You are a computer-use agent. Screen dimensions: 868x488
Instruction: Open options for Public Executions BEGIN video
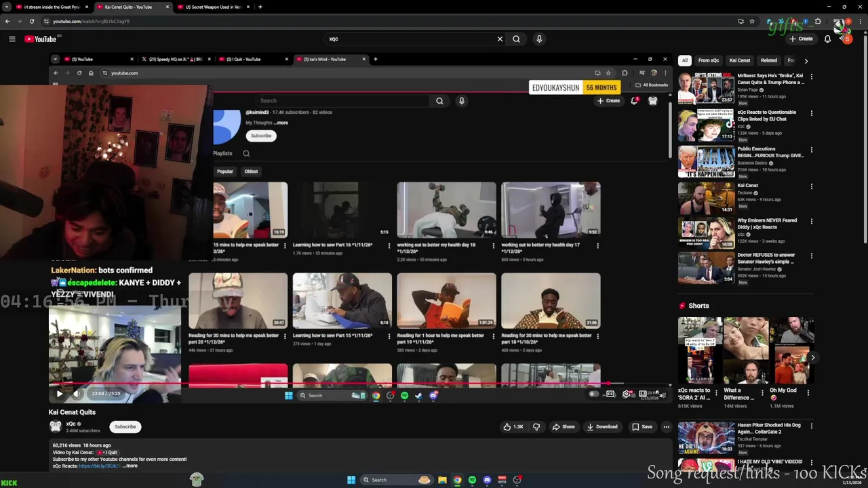[x=811, y=149]
